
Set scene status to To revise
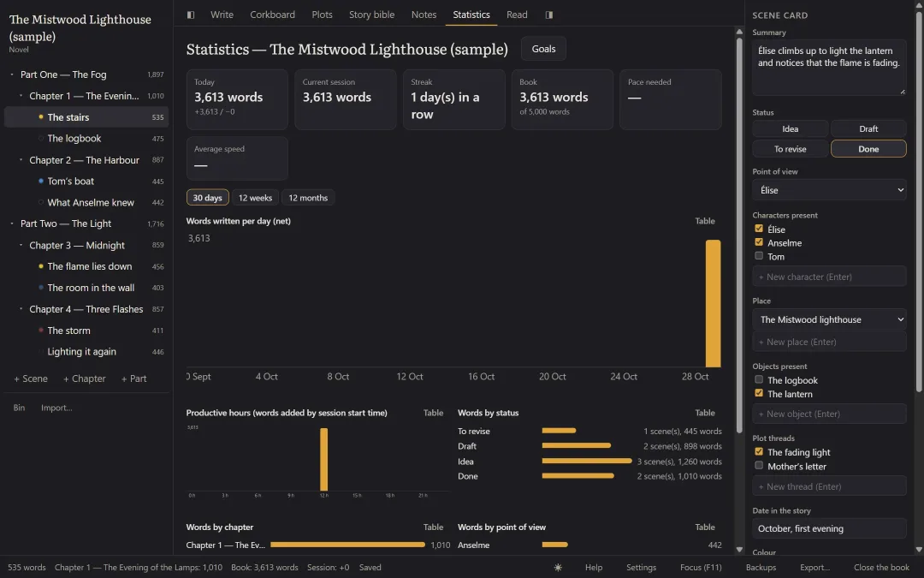coord(791,149)
